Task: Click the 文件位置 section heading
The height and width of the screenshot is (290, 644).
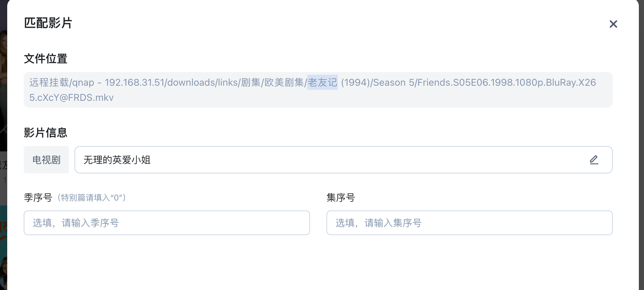Action: (x=46, y=59)
